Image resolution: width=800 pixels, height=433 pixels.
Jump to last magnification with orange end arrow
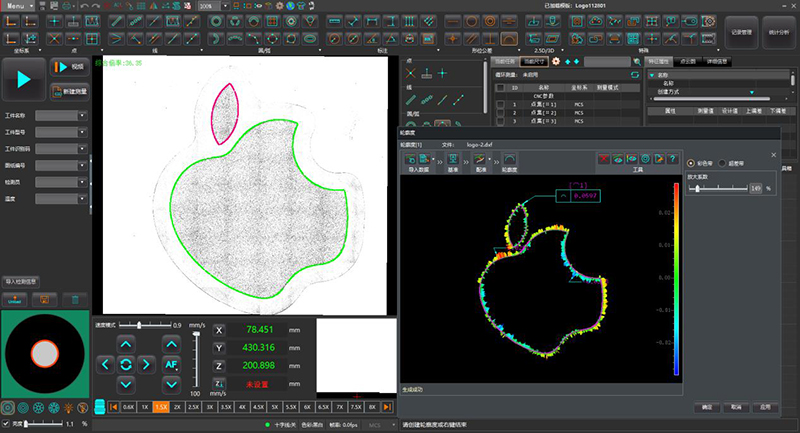(x=388, y=407)
